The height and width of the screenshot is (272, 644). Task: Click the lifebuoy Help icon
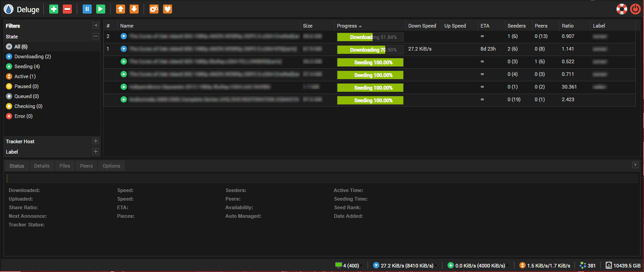pos(622,9)
